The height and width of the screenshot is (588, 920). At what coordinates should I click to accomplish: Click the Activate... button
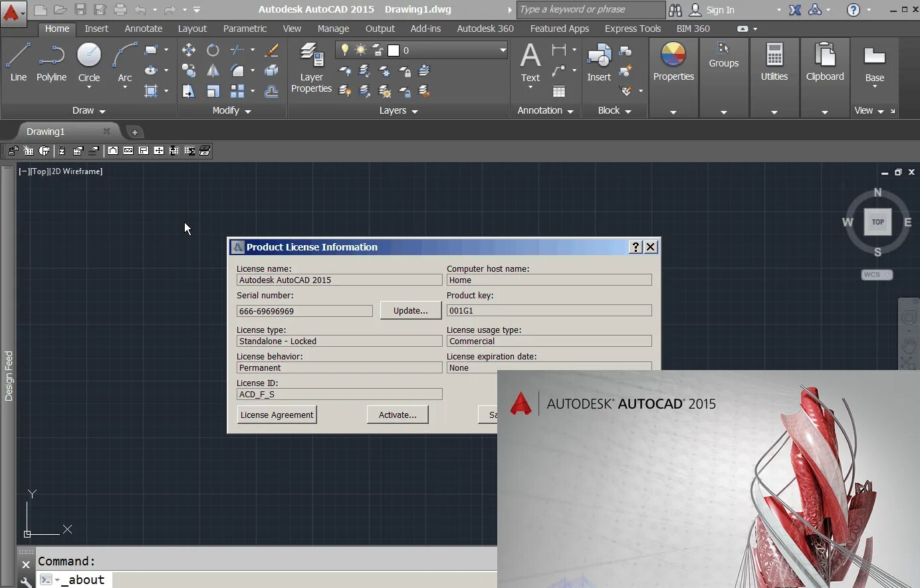398,415
